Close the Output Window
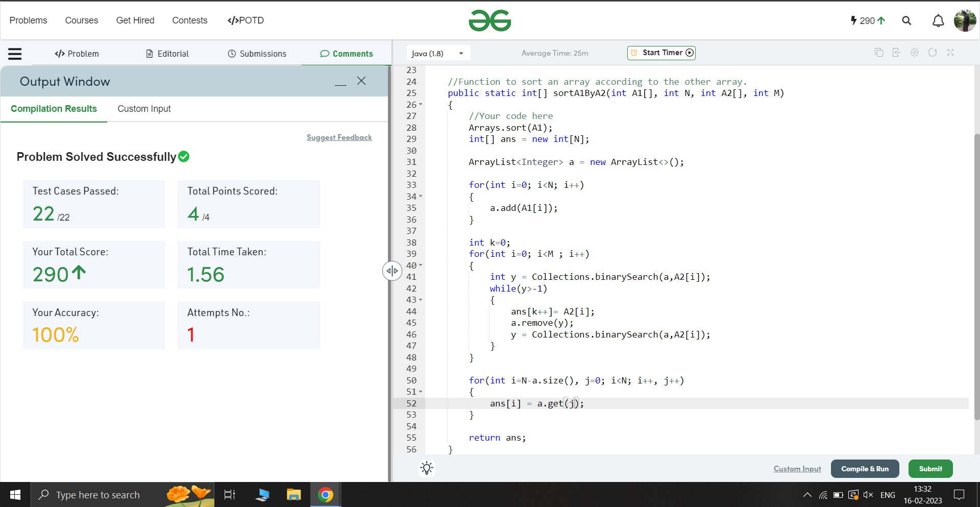 [361, 81]
